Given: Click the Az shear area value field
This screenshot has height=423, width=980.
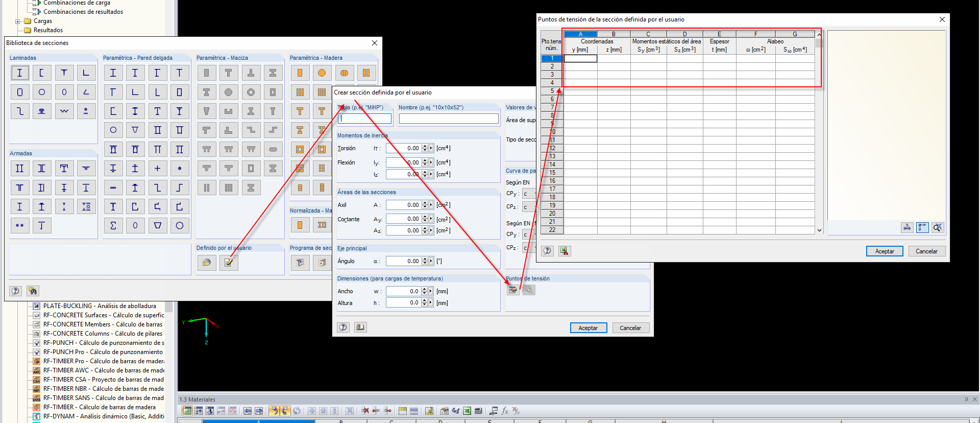Looking at the screenshot, I should pyautogui.click(x=403, y=230).
